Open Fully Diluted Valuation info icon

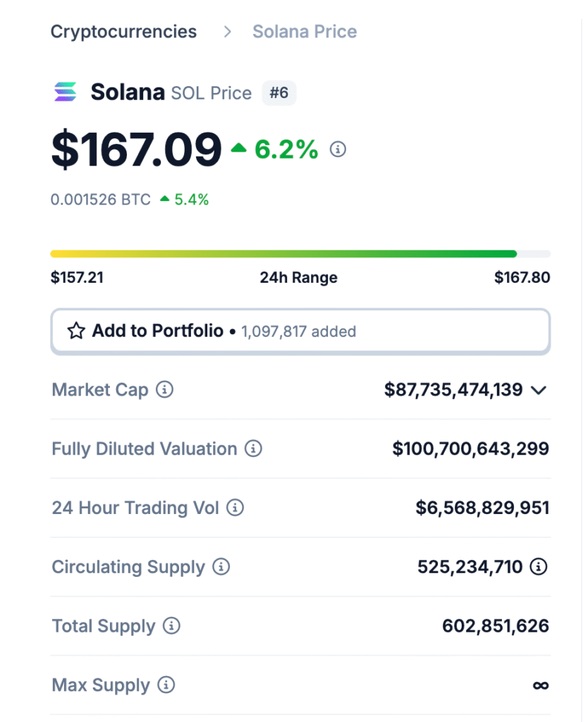point(253,448)
